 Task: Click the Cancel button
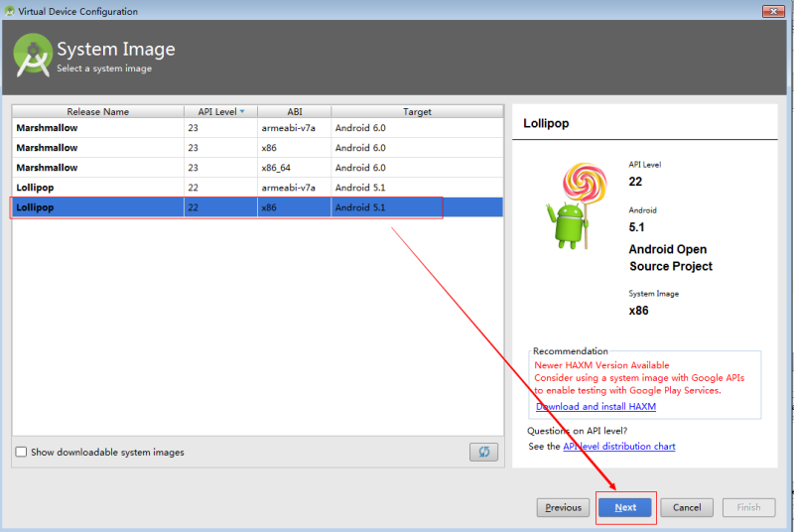pos(687,507)
